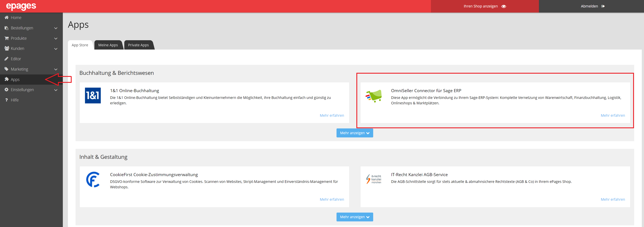Click the eye icon beside Ihren Shop anzeigen
The height and width of the screenshot is (227, 644).
pyautogui.click(x=504, y=6)
